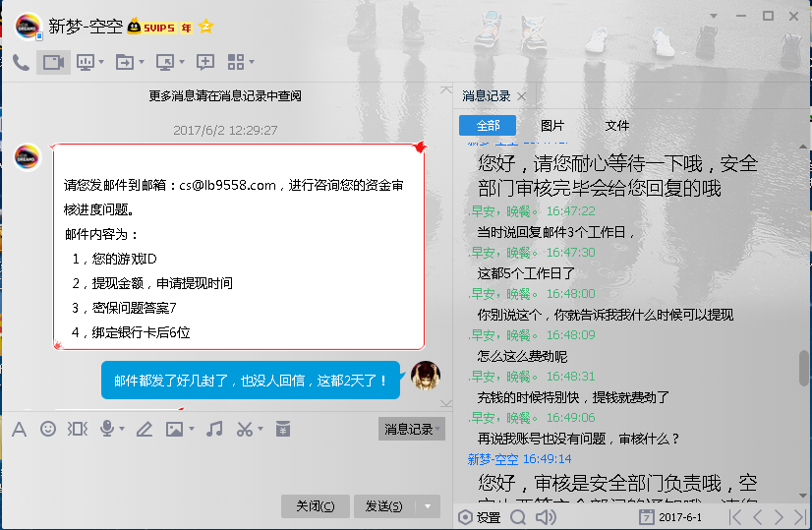Click the music note icon

pyautogui.click(x=214, y=429)
